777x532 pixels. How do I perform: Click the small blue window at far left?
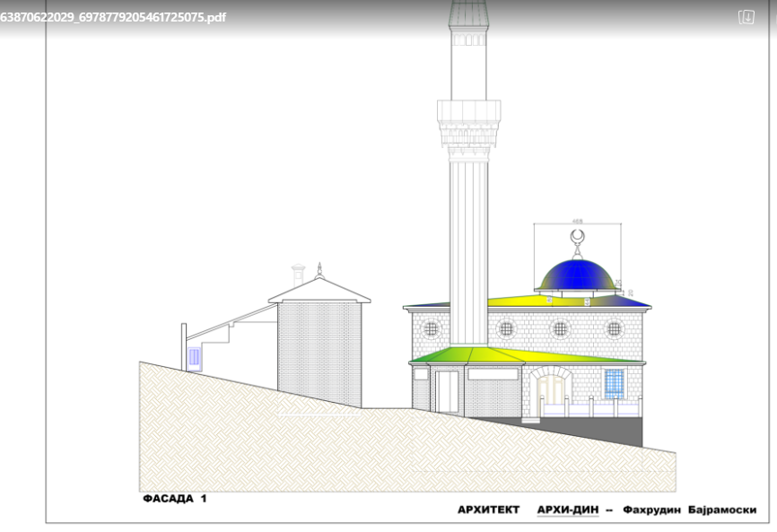[x=195, y=357]
